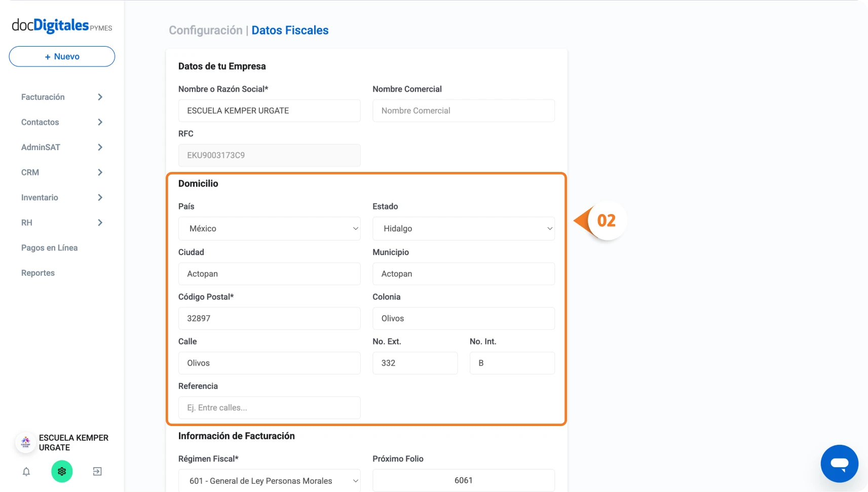Image resolution: width=868 pixels, height=492 pixels.
Task: Open the notifications bell icon
Action: tap(26, 472)
